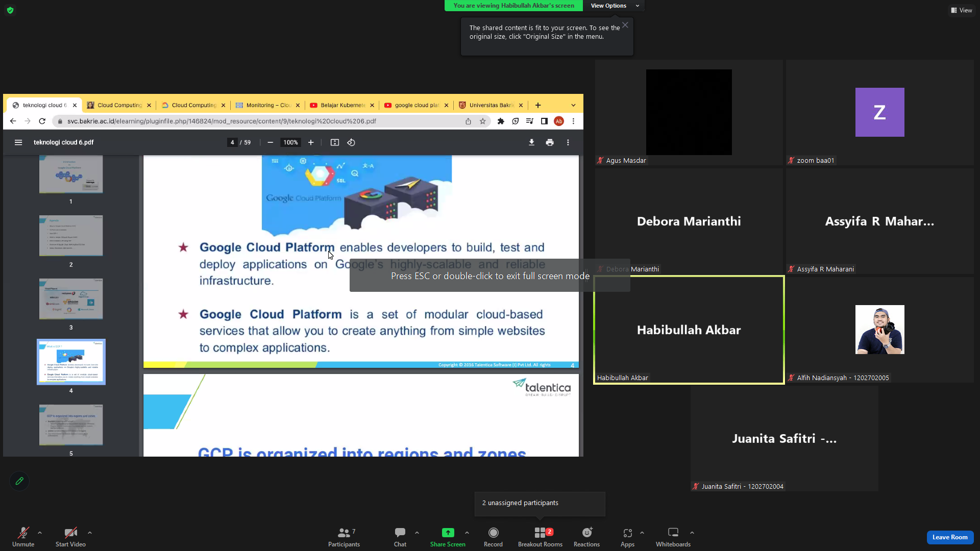This screenshot has width=980, height=551.
Task: Bookmark this page with the star
Action: (x=482, y=121)
